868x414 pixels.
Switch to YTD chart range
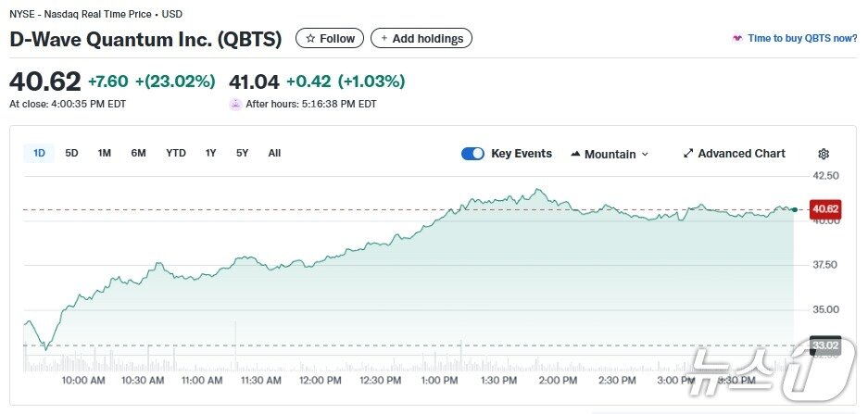tap(176, 153)
